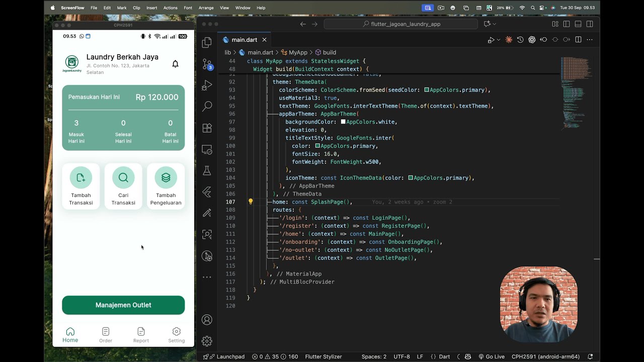
Task: Tap the notification bell in the laundry app
Action: pos(175,64)
